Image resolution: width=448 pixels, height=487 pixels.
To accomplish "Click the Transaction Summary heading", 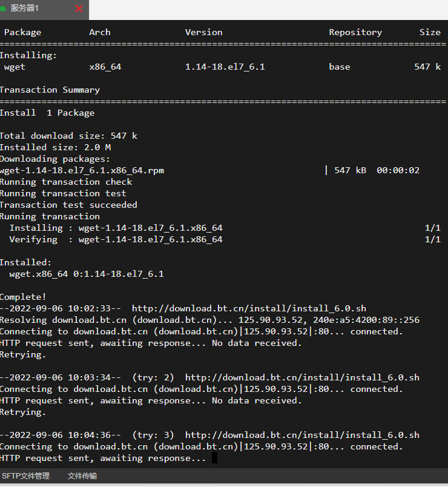I will tap(50, 90).
